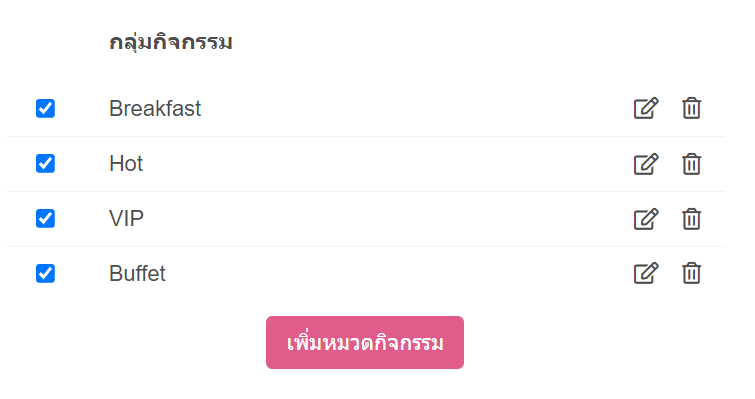Delete the Breakfast activity group
The height and width of the screenshot is (399, 755).
point(691,108)
